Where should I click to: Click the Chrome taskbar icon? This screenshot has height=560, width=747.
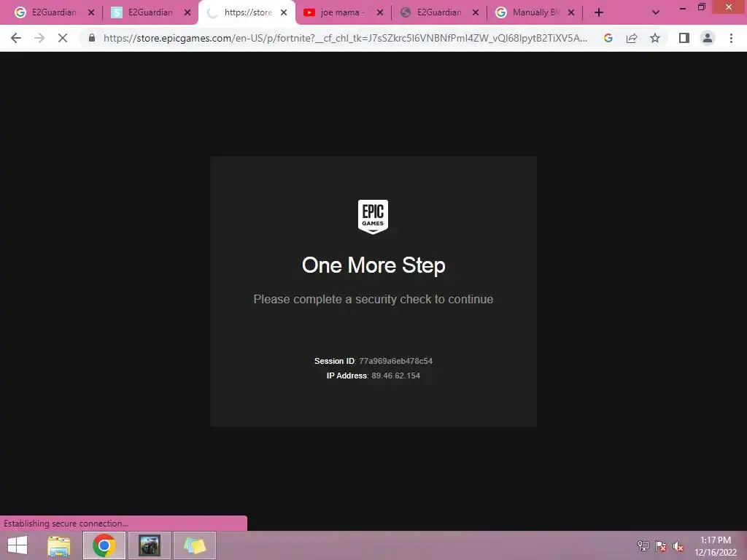pyautogui.click(x=104, y=545)
